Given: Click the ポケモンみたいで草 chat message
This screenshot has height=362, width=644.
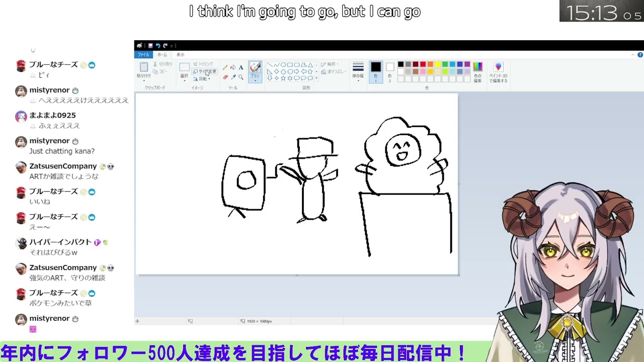Looking at the screenshot, I should 60,303.
